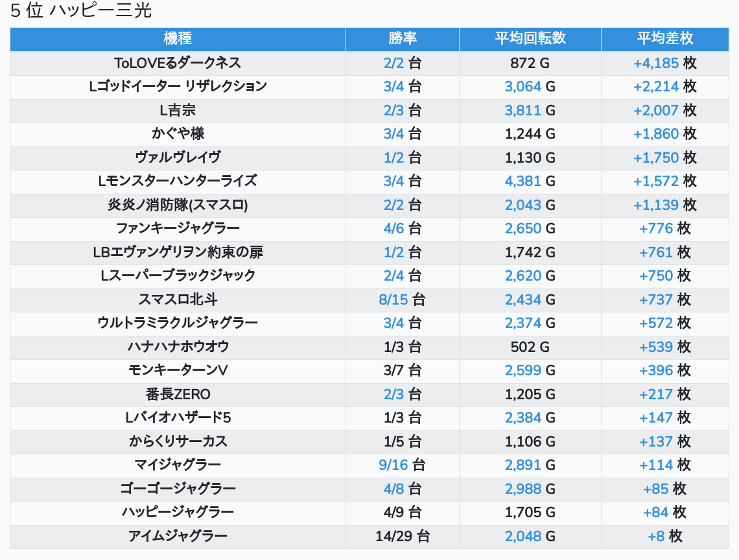Click the +572 枚 average difference
The width and height of the screenshot is (739, 560).
665,323
